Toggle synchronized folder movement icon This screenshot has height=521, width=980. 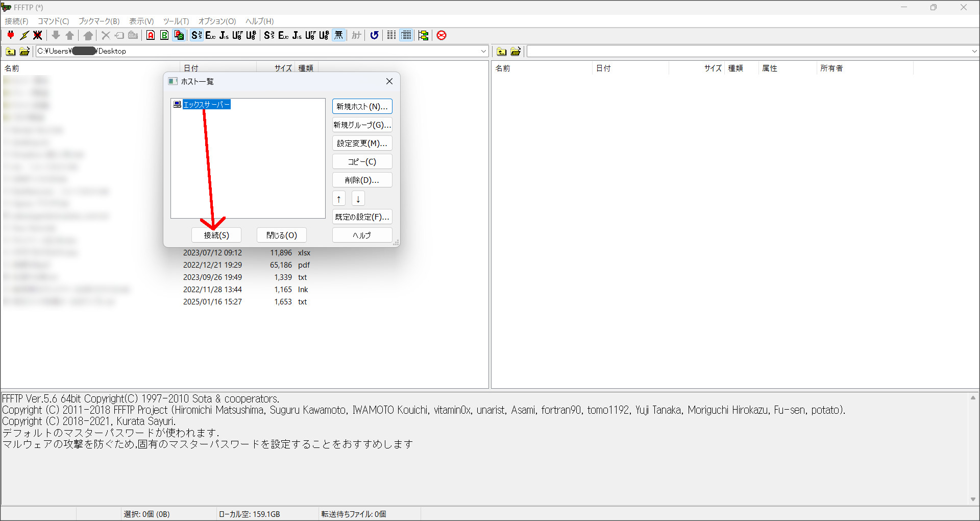424,35
